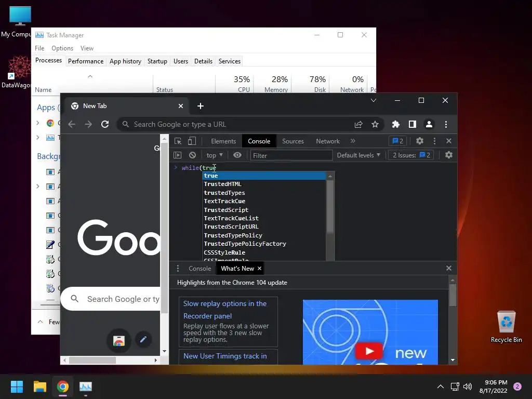
Task: Open the top JavaScript context dropdown
Action: pyautogui.click(x=215, y=155)
